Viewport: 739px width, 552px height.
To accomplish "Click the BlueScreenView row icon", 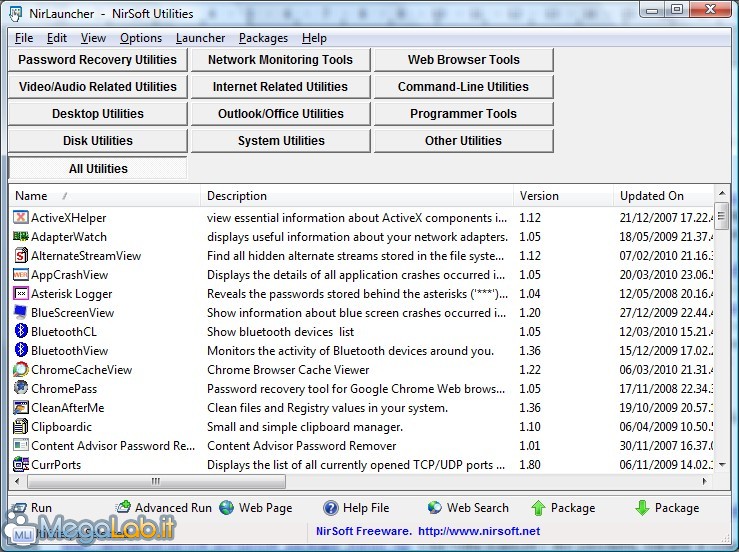I will coord(20,312).
